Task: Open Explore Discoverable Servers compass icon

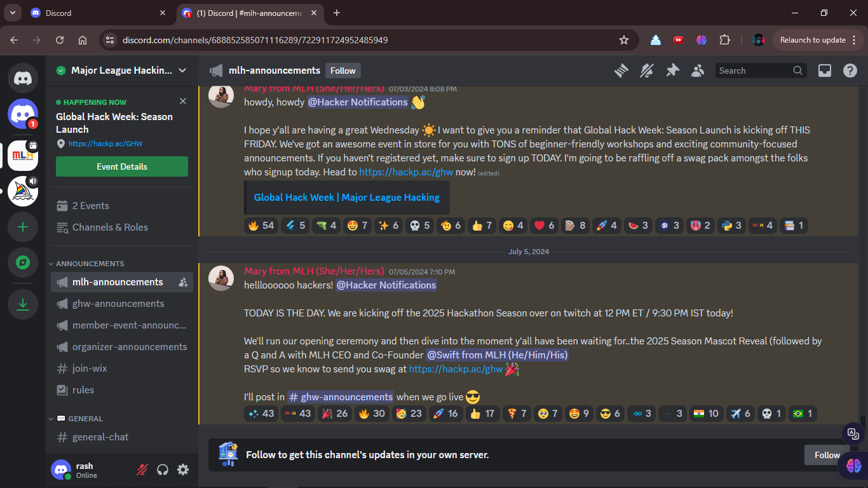Action: pyautogui.click(x=23, y=262)
